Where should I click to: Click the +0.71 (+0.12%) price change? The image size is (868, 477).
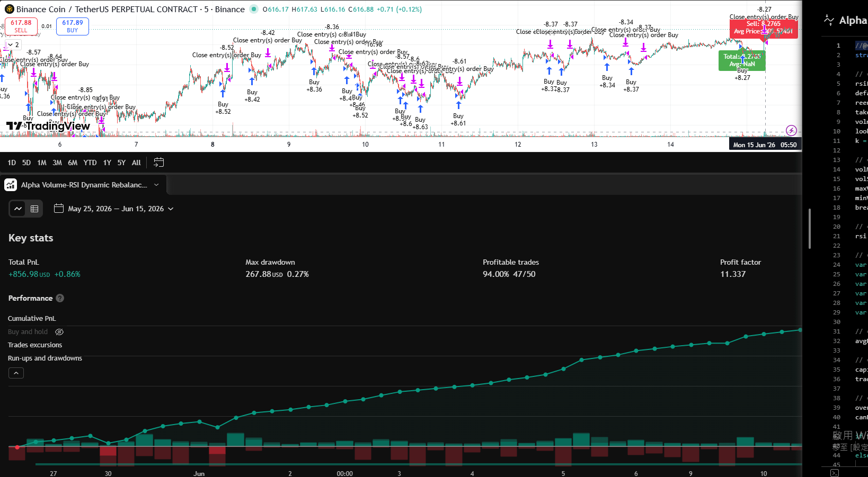tap(399, 9)
